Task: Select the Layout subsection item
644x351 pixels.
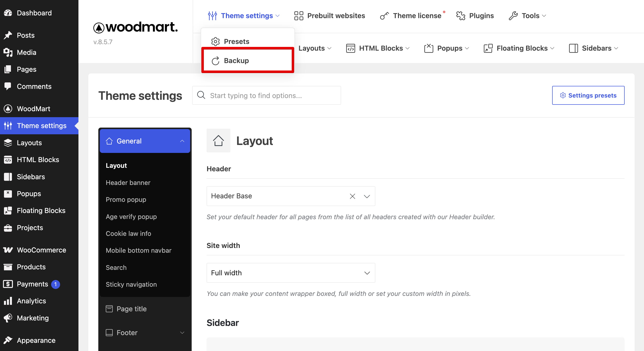Action: coord(116,166)
